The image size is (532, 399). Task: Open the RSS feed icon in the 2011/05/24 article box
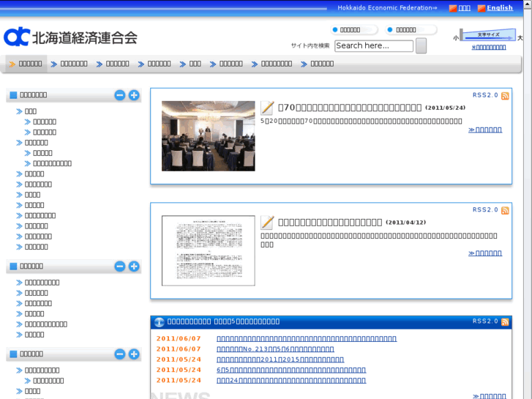[505, 96]
